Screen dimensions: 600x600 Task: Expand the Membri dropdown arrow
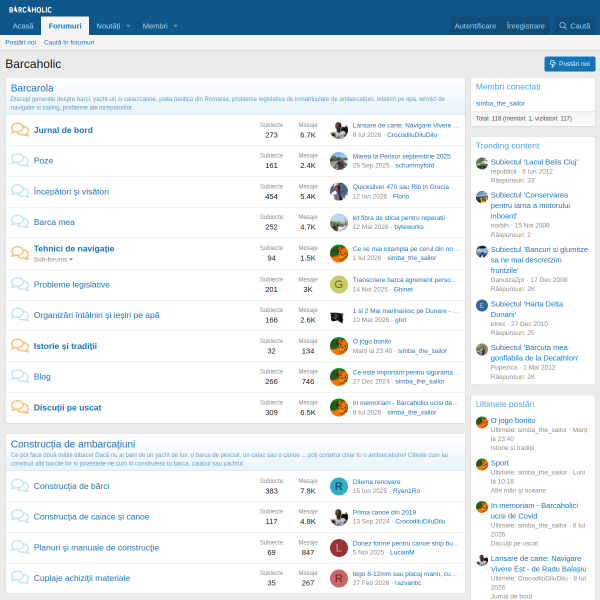click(x=176, y=26)
